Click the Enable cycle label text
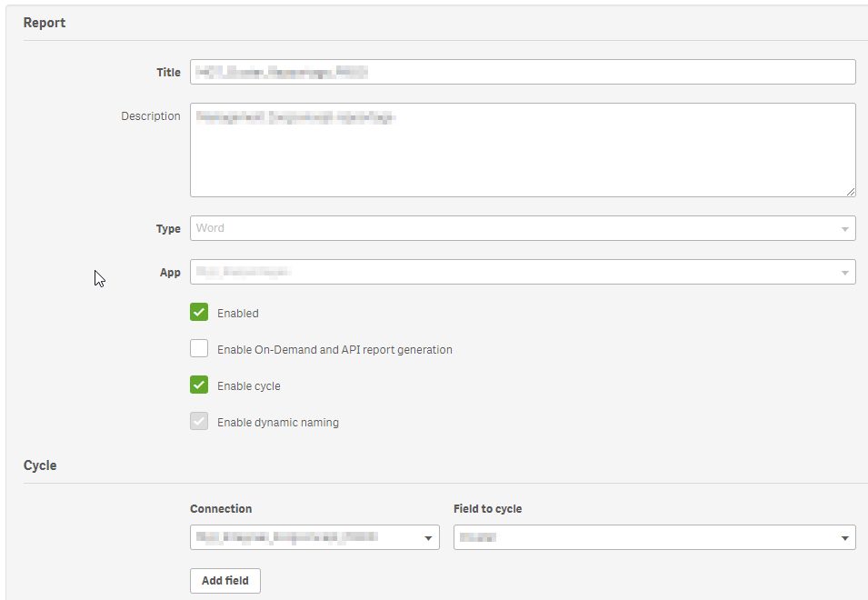 tap(249, 386)
